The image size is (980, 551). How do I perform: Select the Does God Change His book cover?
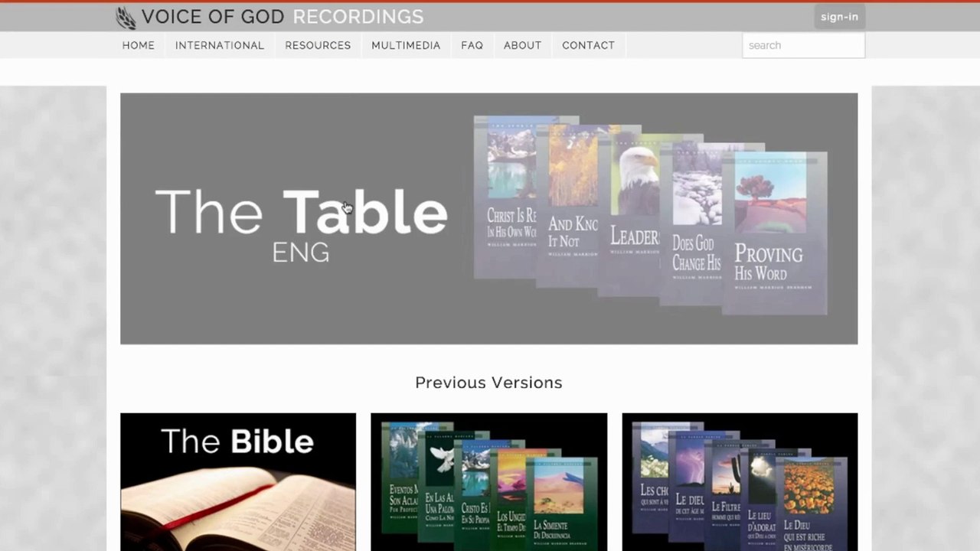coord(691,225)
